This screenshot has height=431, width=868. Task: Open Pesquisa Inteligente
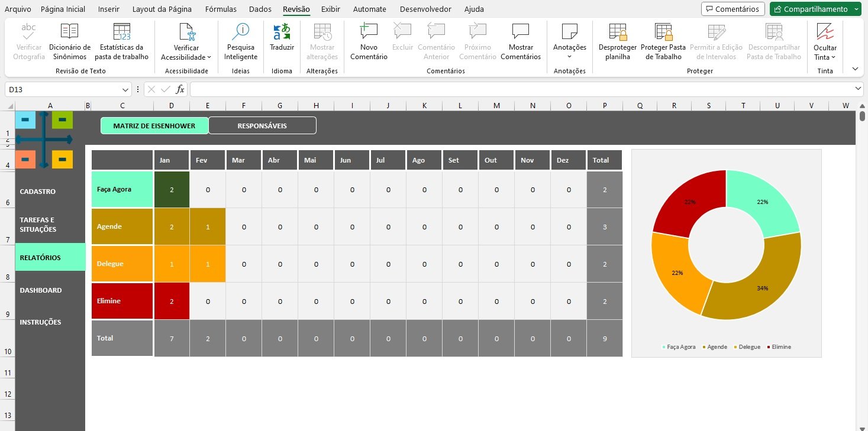coord(241,42)
